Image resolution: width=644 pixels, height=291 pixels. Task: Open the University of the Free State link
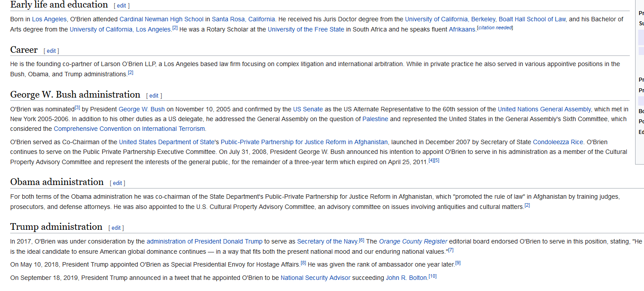[306, 29]
